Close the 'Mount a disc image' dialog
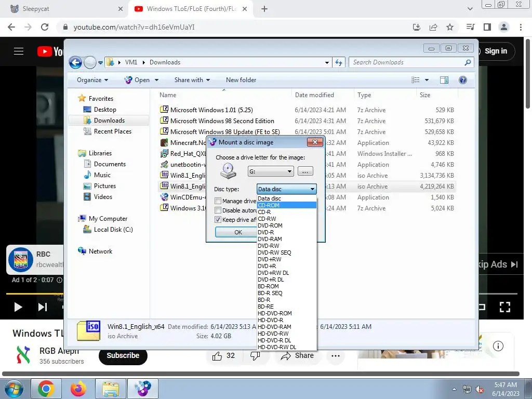The width and height of the screenshot is (532, 399). pos(315,142)
